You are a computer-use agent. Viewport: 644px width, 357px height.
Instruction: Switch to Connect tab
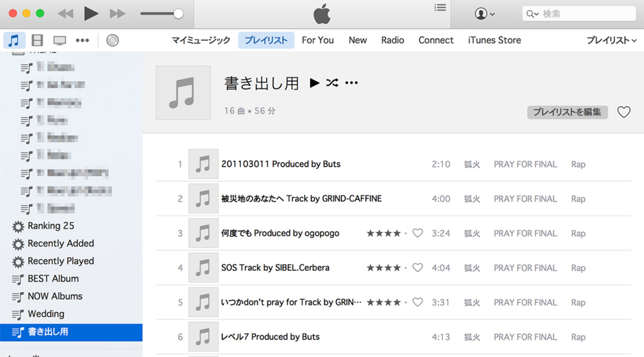point(436,40)
